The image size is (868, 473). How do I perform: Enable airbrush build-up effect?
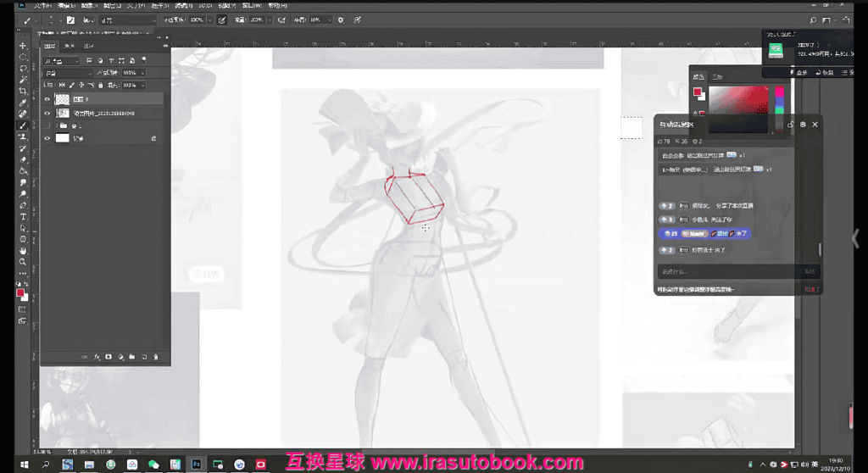pos(281,20)
